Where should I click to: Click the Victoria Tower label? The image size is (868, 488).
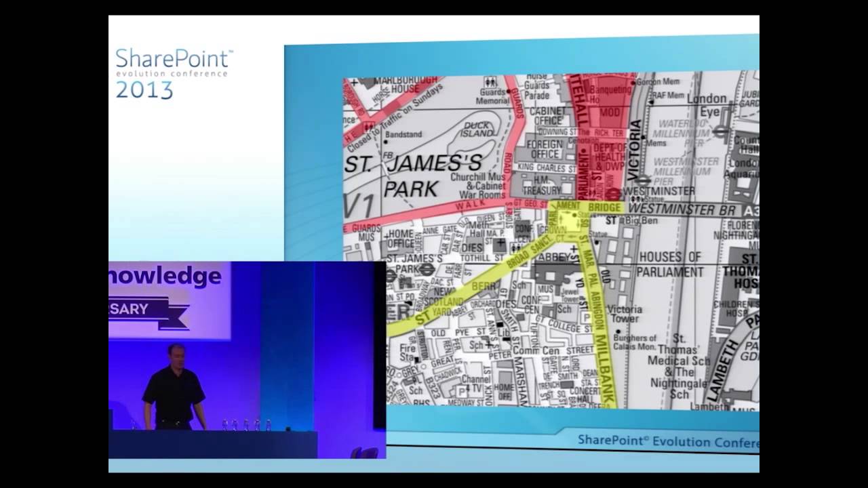[625, 314]
